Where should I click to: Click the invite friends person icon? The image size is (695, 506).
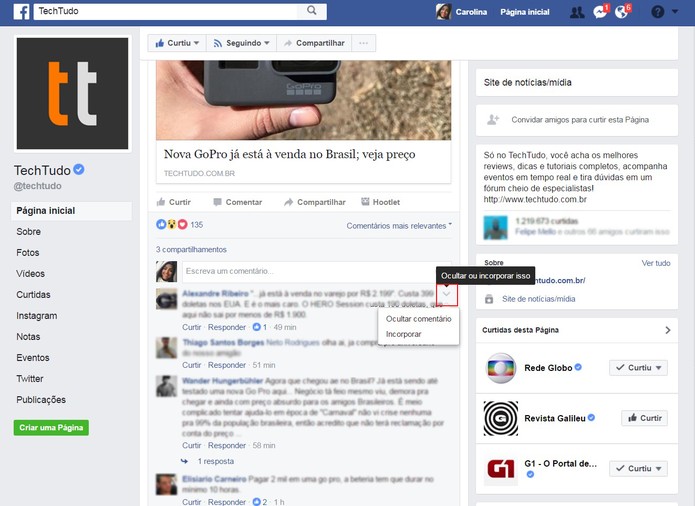click(493, 120)
